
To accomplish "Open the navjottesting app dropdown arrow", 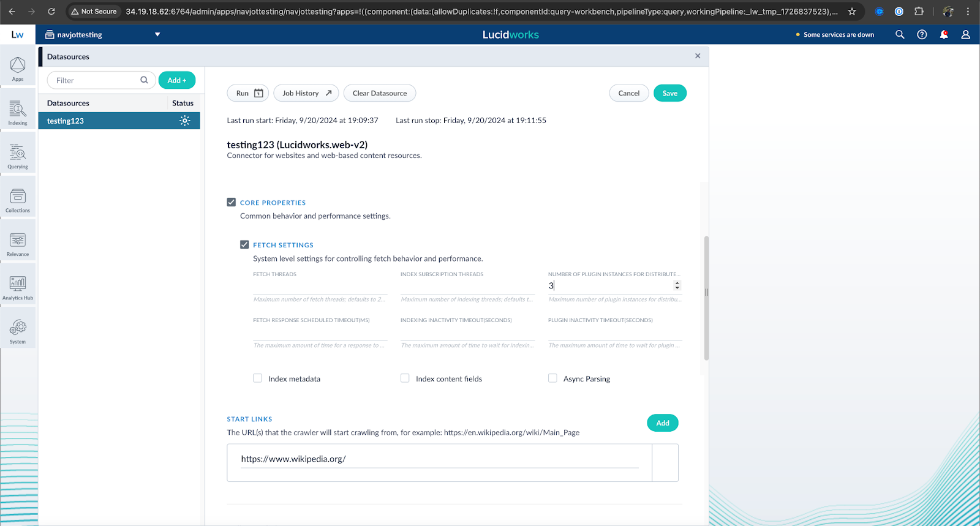I will 157,34.
